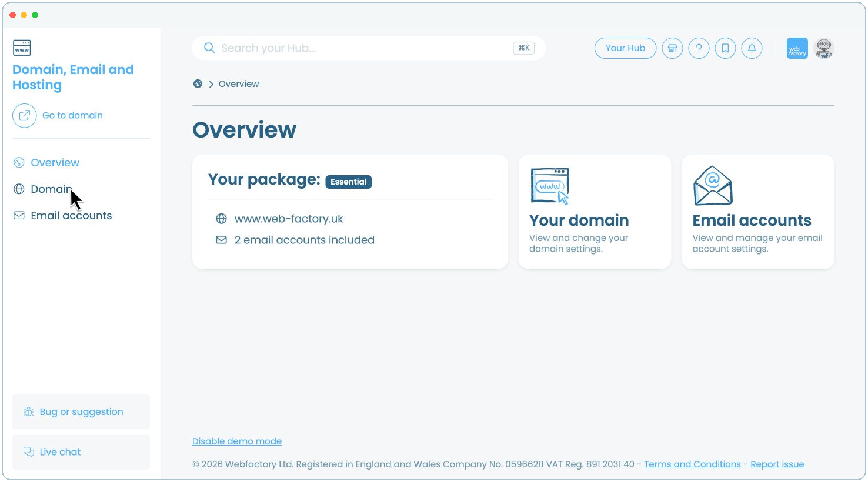The height and width of the screenshot is (482, 868).
Task: Click the Email accounts sidebar envelope icon
Action: click(x=19, y=216)
